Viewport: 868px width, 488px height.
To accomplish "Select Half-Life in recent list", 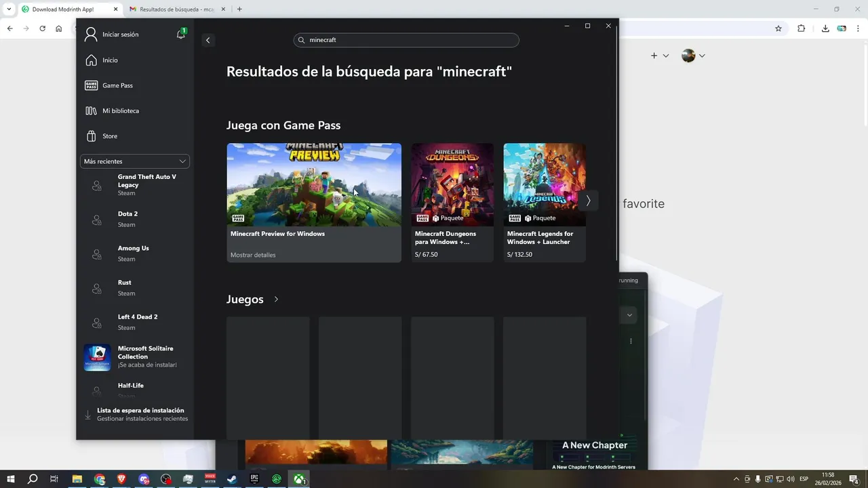I will pyautogui.click(x=135, y=390).
